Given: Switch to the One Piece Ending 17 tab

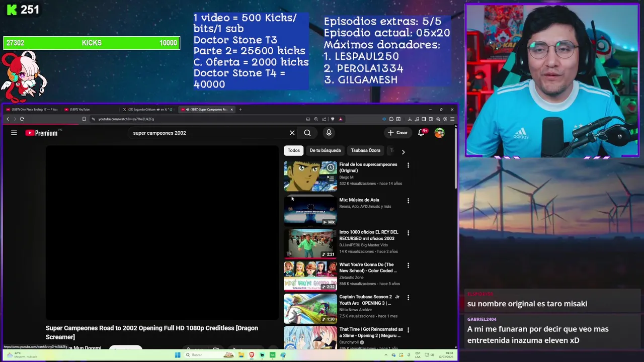Looking at the screenshot, I should tap(32, 110).
